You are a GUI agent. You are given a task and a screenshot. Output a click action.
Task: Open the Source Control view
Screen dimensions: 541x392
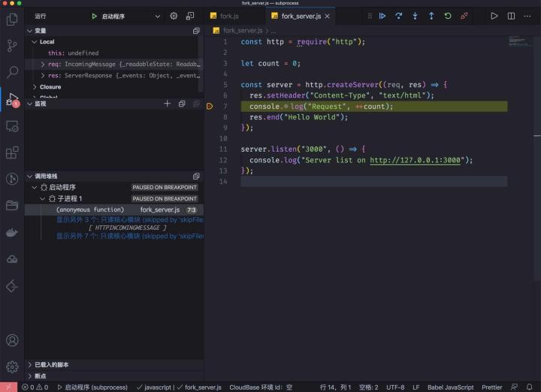12,46
